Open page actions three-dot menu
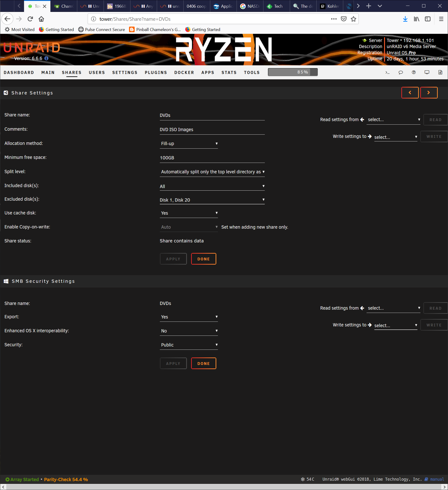This screenshot has height=490, width=448. (x=334, y=19)
